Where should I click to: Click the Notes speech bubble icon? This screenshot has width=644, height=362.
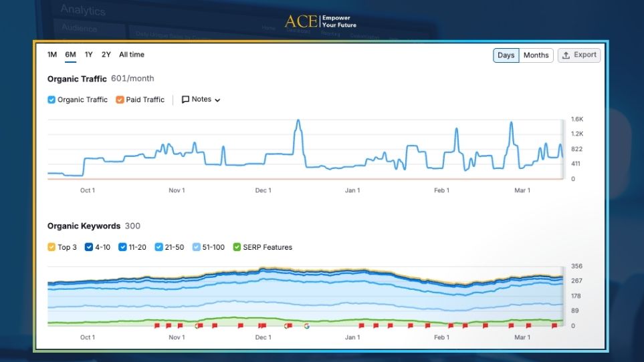pos(185,100)
